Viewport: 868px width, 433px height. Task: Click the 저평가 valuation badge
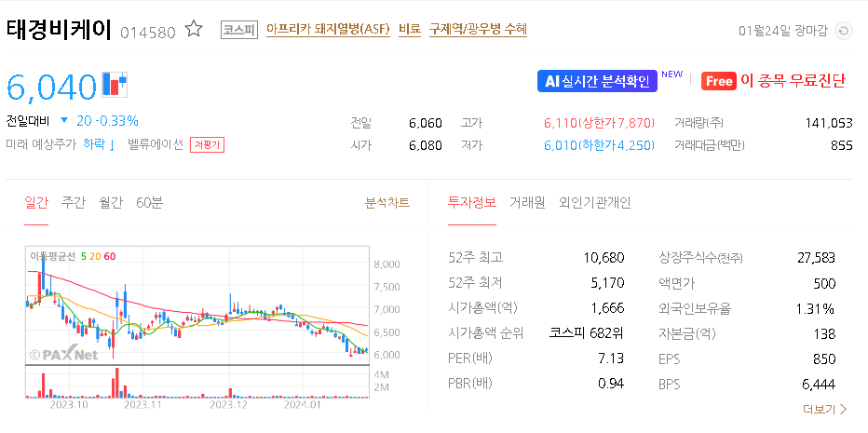pyautogui.click(x=207, y=145)
